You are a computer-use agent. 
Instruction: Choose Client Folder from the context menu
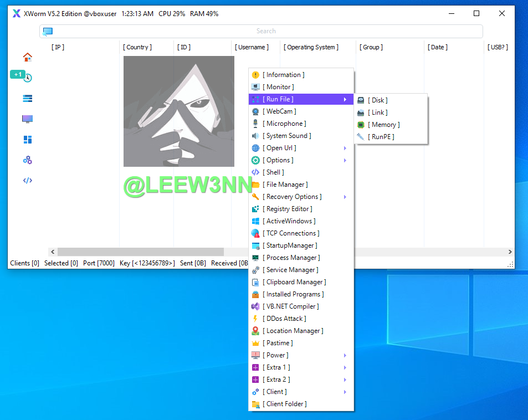coord(286,404)
